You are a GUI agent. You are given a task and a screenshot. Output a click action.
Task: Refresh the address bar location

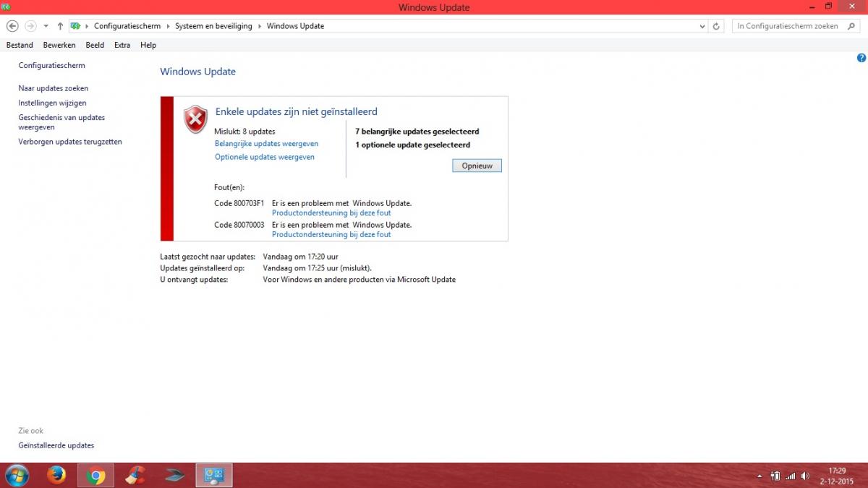[x=717, y=26]
